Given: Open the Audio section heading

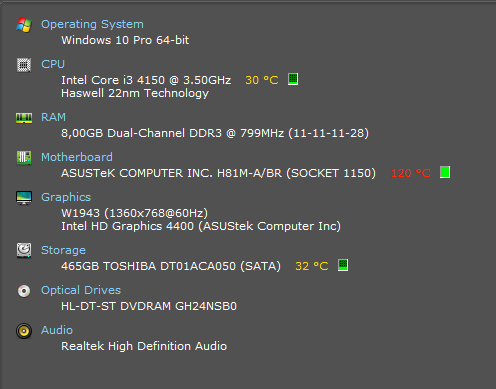Looking at the screenshot, I should point(57,330).
